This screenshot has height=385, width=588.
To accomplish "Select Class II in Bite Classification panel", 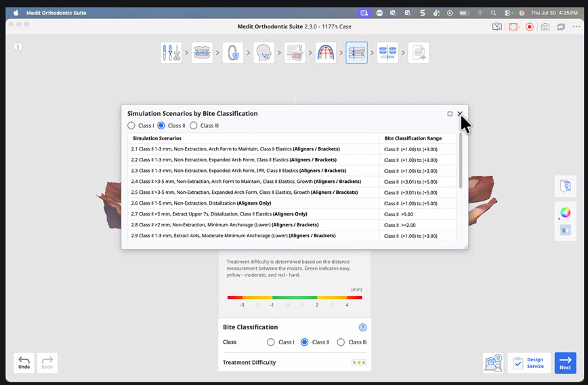I will tap(305, 342).
